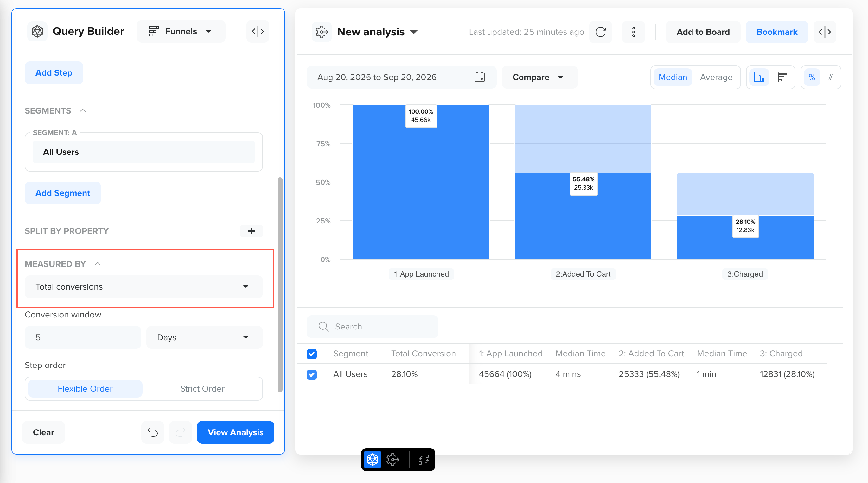The width and height of the screenshot is (868, 483).
Task: Select the polyhedron icon in the bottom floating toolbar
Action: click(x=373, y=460)
